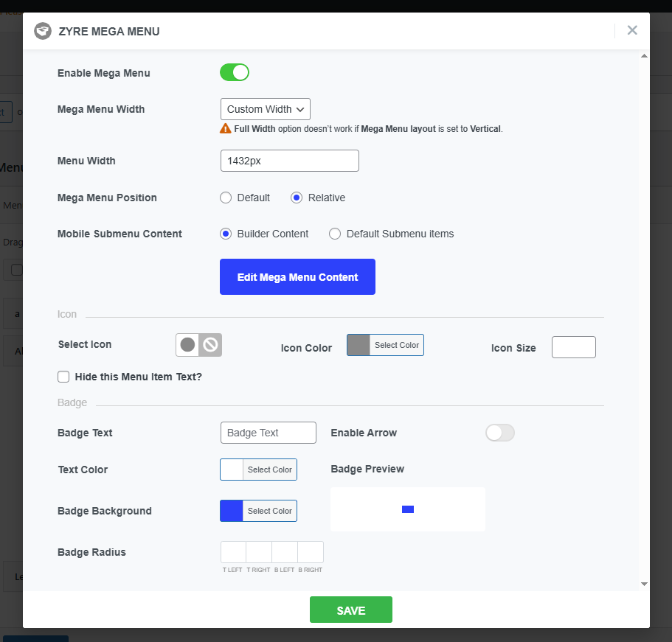Click the circle icon in Select Icon
Viewport: 672px width, 642px height.
tap(188, 345)
